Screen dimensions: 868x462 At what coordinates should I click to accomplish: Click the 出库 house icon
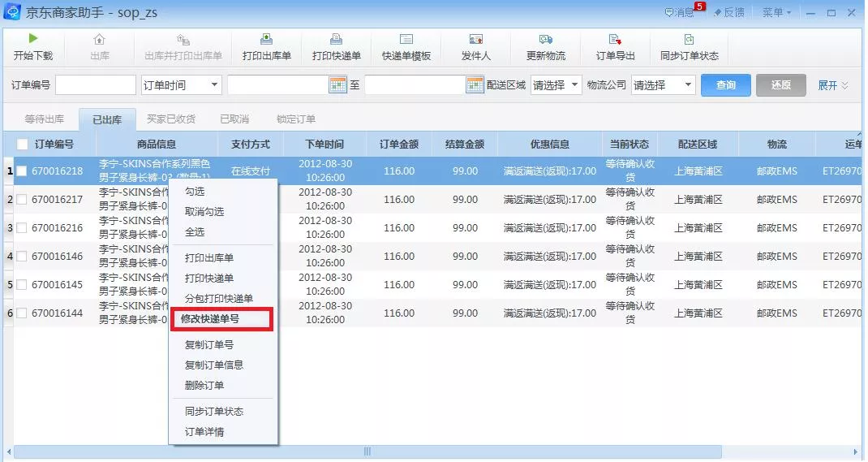99,39
